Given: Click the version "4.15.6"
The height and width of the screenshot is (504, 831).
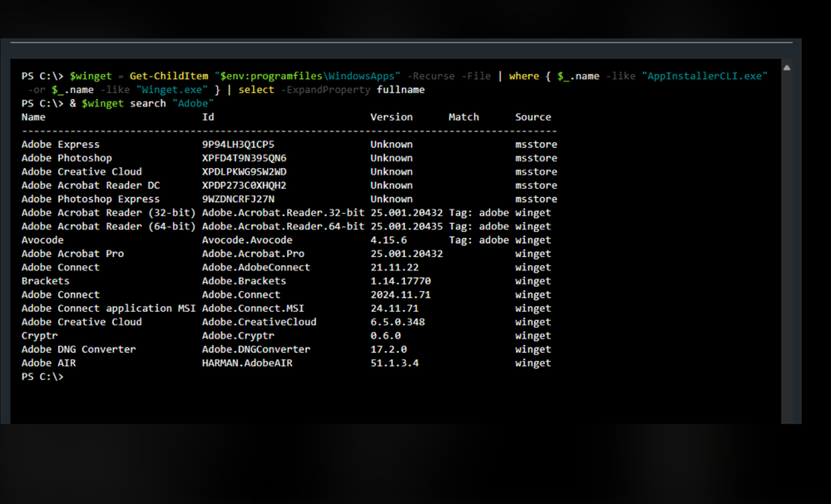Looking at the screenshot, I should 388,240.
